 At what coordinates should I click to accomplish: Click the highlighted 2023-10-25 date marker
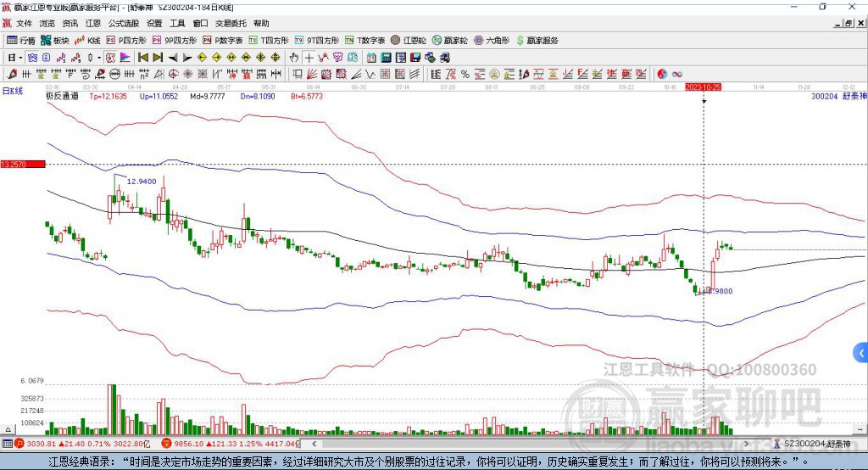click(703, 87)
